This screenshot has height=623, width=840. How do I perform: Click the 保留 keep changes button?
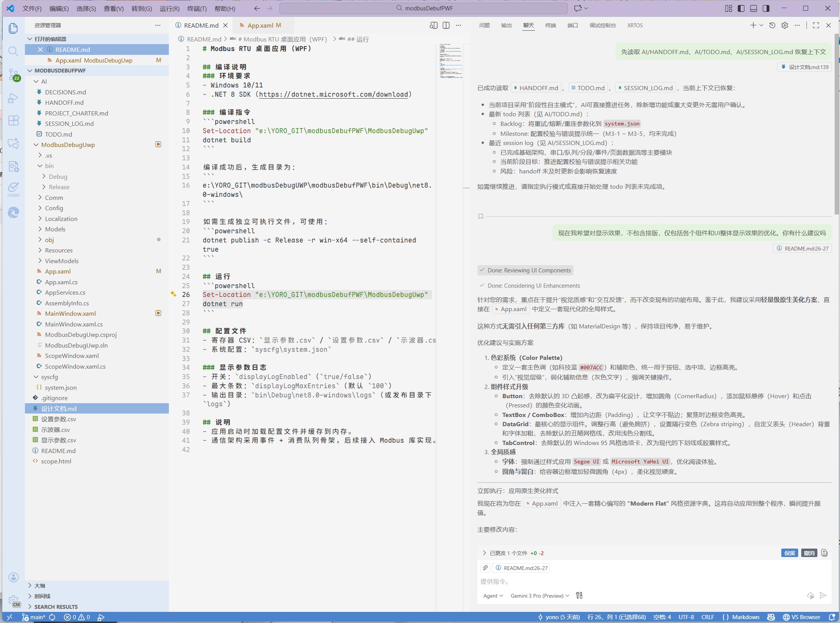click(x=789, y=553)
